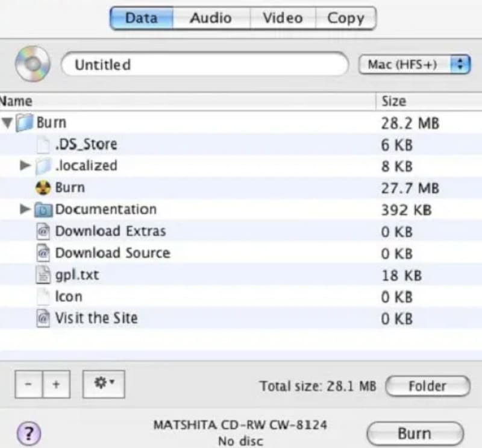Click the Folder button
482x448 pixels.
coord(427,386)
